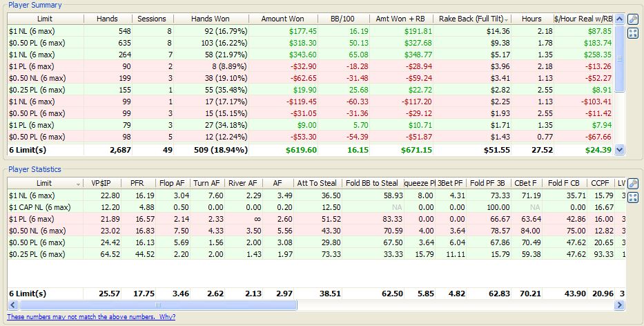Sort by Rake Back (Full Tilt) column
Image resolution: width=644 pixels, height=326 pixels.
coord(474,19)
